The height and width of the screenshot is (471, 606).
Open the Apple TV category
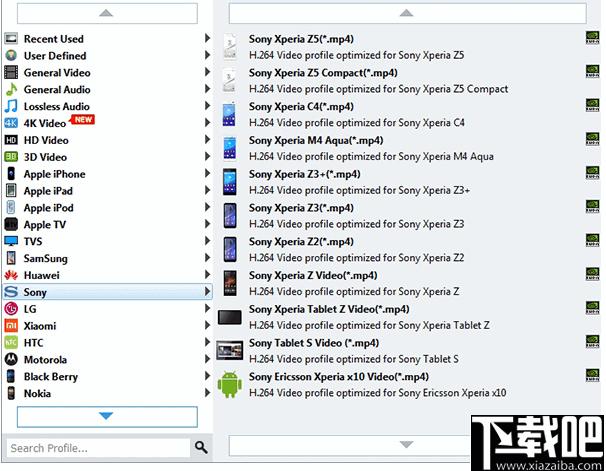[x=107, y=224]
